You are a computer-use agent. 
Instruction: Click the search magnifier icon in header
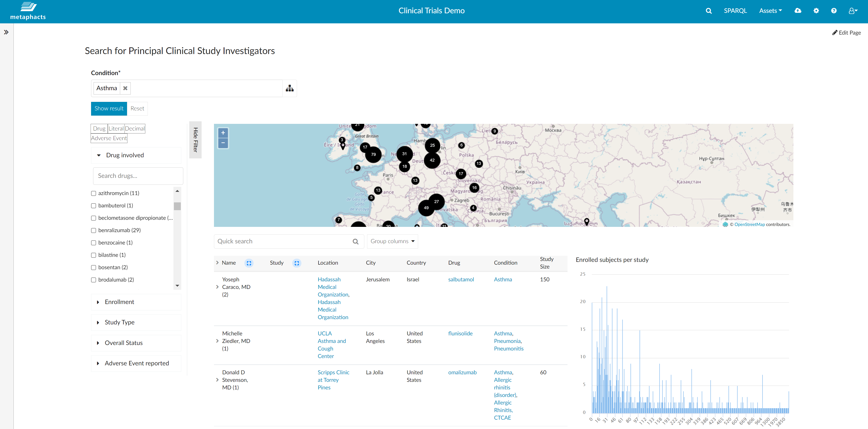pos(709,11)
